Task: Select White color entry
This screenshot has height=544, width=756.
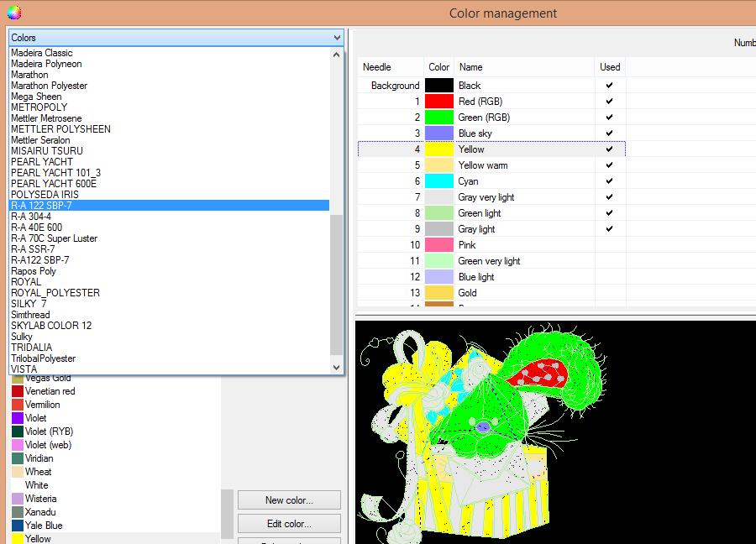Action: click(37, 485)
